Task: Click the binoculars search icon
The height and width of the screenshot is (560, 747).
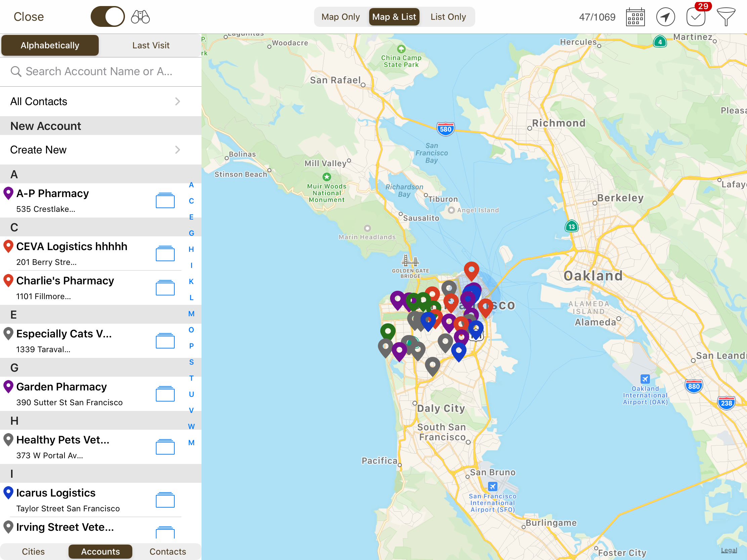Action: (140, 17)
